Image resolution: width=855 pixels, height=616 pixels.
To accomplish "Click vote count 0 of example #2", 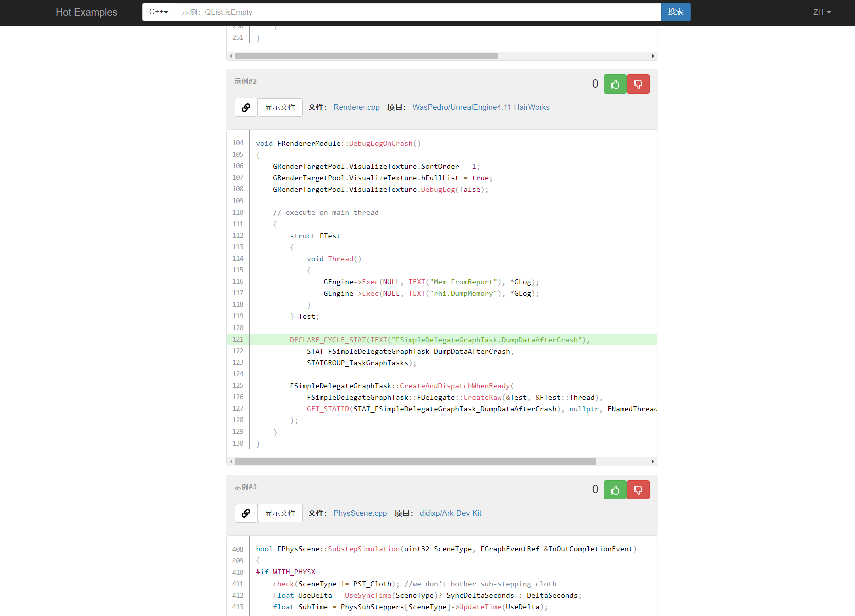I will pyautogui.click(x=595, y=84).
